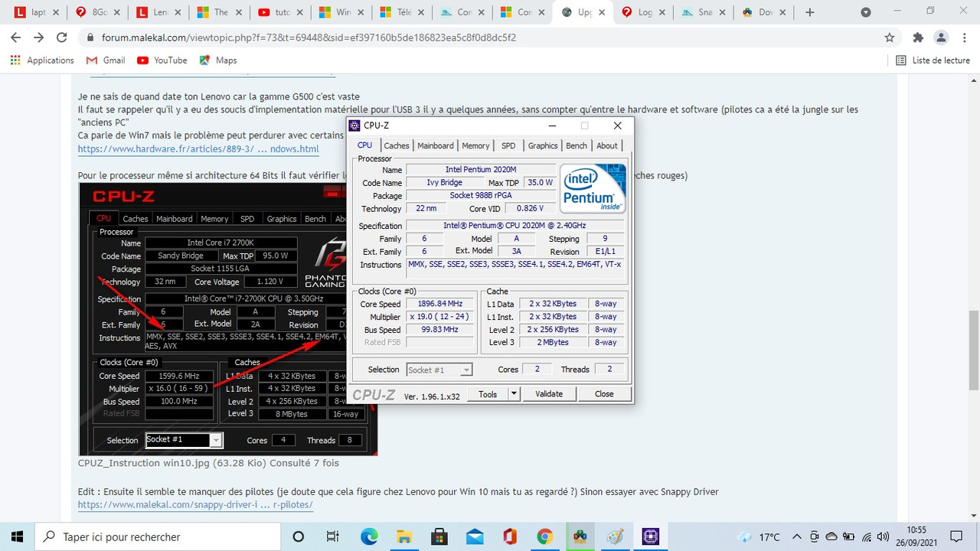The width and height of the screenshot is (980, 551).
Task: Click the Intel Pentium inside logo
Action: [593, 188]
